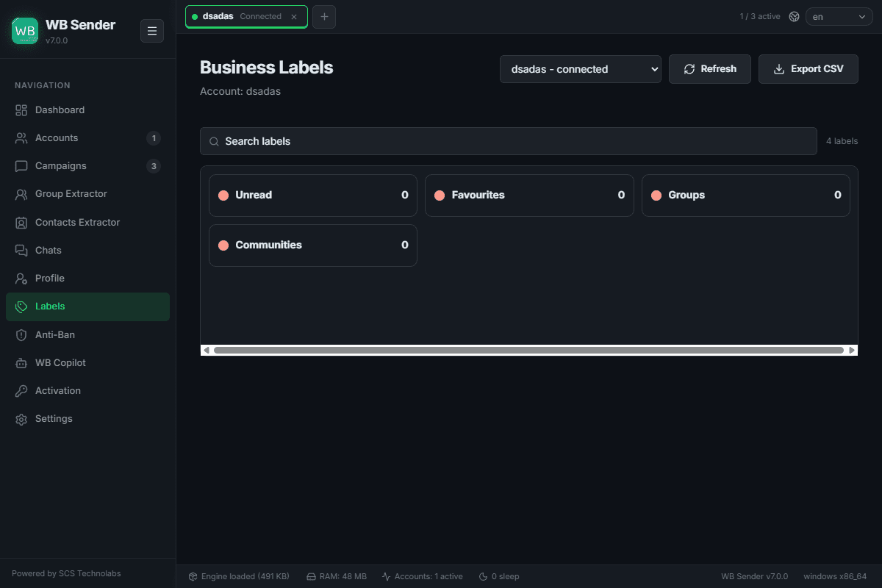Click the Profile user-gear icon
Image resolution: width=882 pixels, height=588 pixels.
21,279
